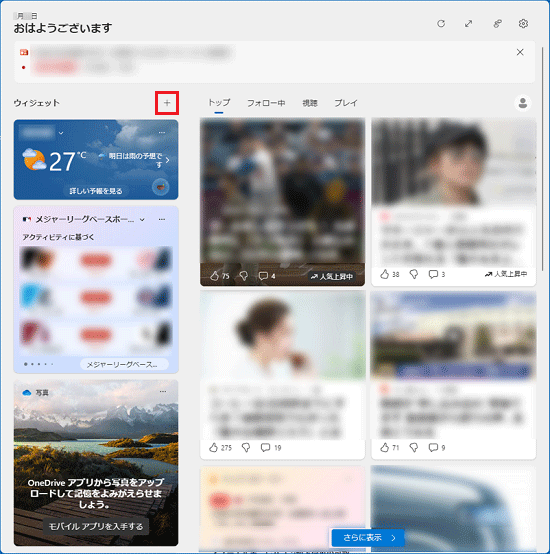Image resolution: width=550 pixels, height=554 pixels.
Task: Open 写真 widget more options menu
Action: (162, 391)
